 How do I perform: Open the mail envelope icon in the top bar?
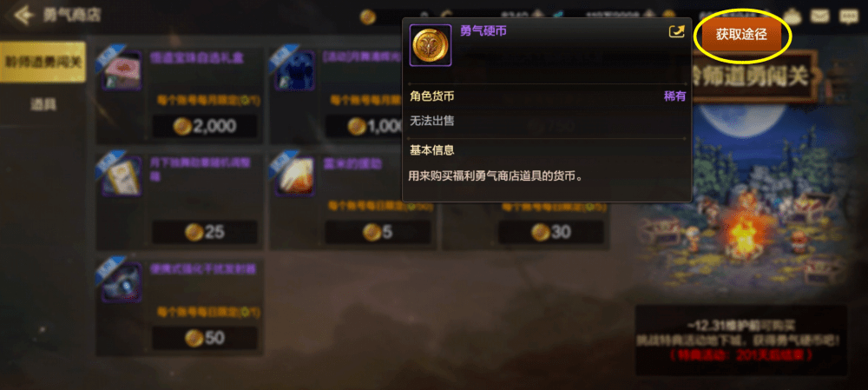(820, 16)
